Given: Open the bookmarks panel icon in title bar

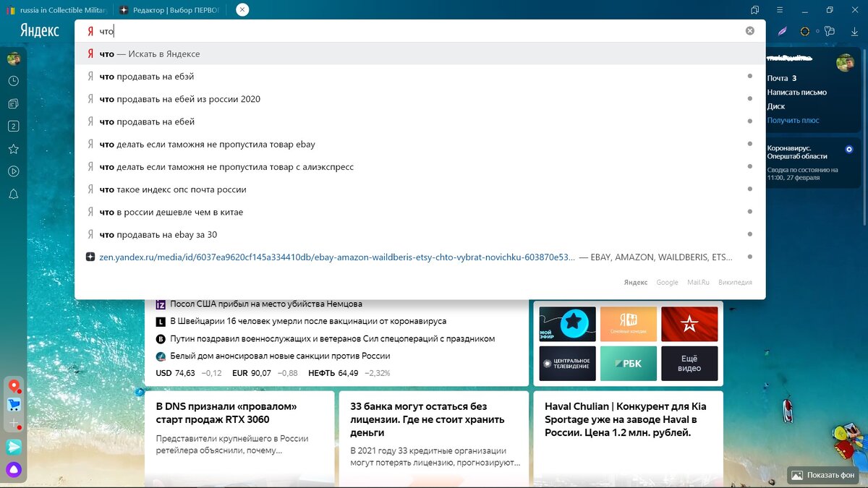Looking at the screenshot, I should click(x=755, y=10).
